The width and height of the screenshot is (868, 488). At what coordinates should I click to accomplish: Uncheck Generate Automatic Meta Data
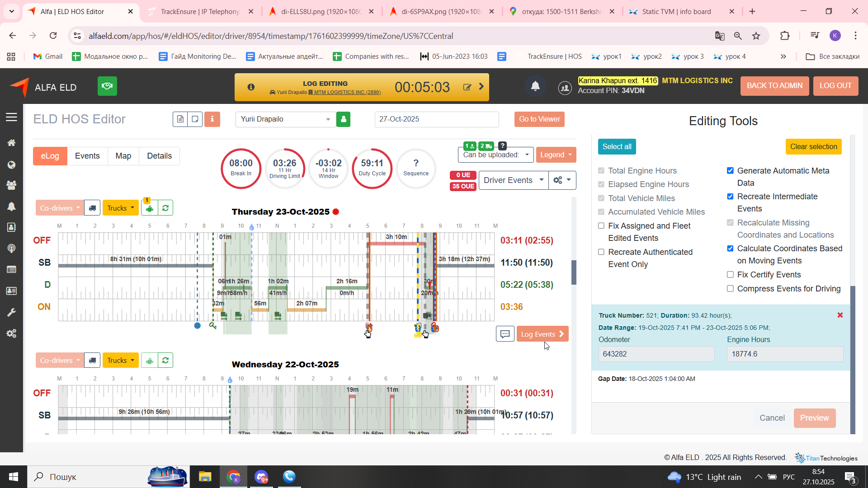click(730, 171)
